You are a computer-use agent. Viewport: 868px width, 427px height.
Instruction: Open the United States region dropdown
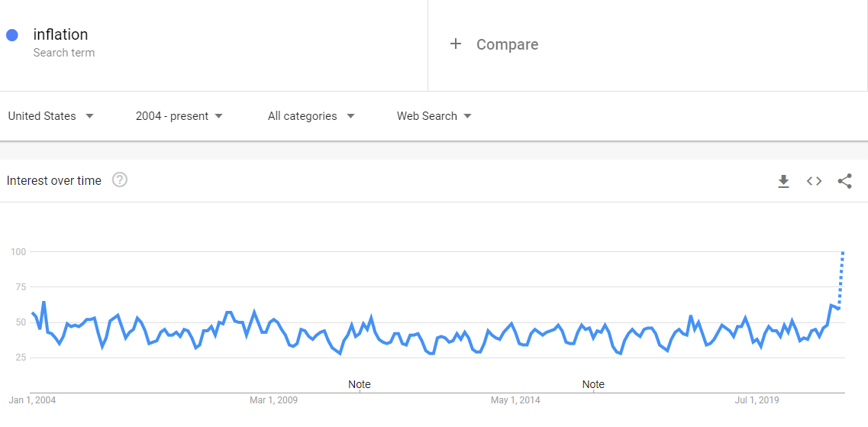pyautogui.click(x=51, y=116)
